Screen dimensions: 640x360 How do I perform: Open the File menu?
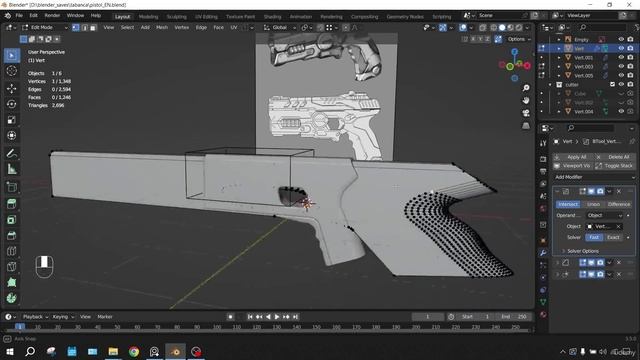click(x=19, y=16)
